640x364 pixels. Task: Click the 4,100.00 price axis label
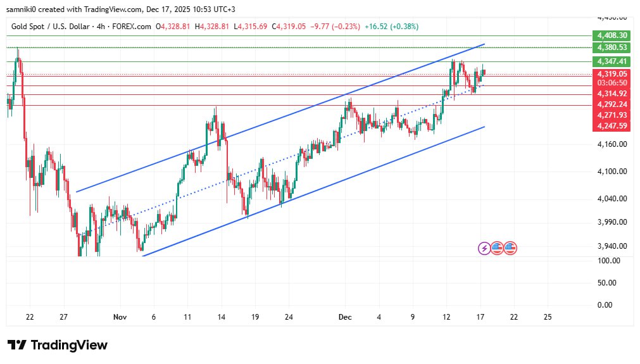coord(612,172)
